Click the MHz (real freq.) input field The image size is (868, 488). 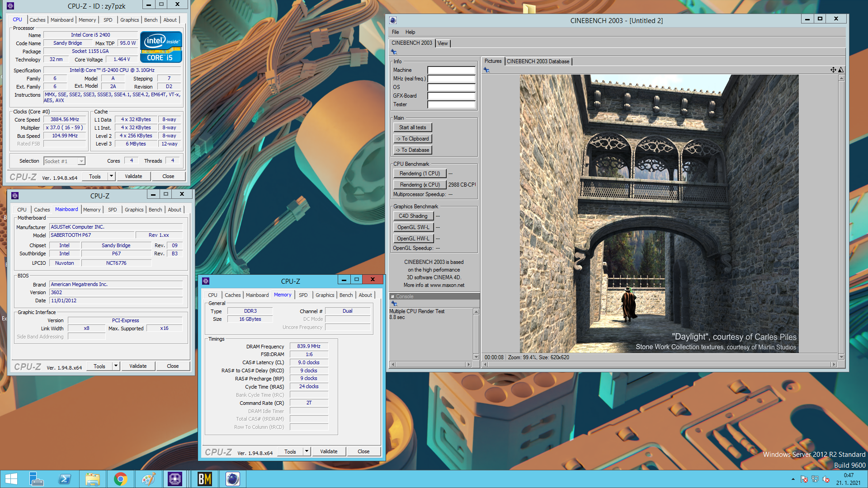tap(451, 79)
